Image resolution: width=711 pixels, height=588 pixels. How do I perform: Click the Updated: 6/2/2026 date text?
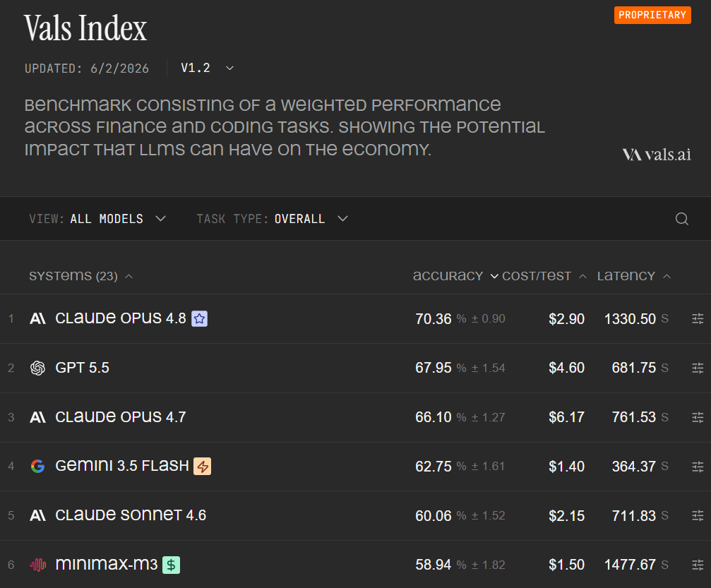pyautogui.click(x=87, y=68)
